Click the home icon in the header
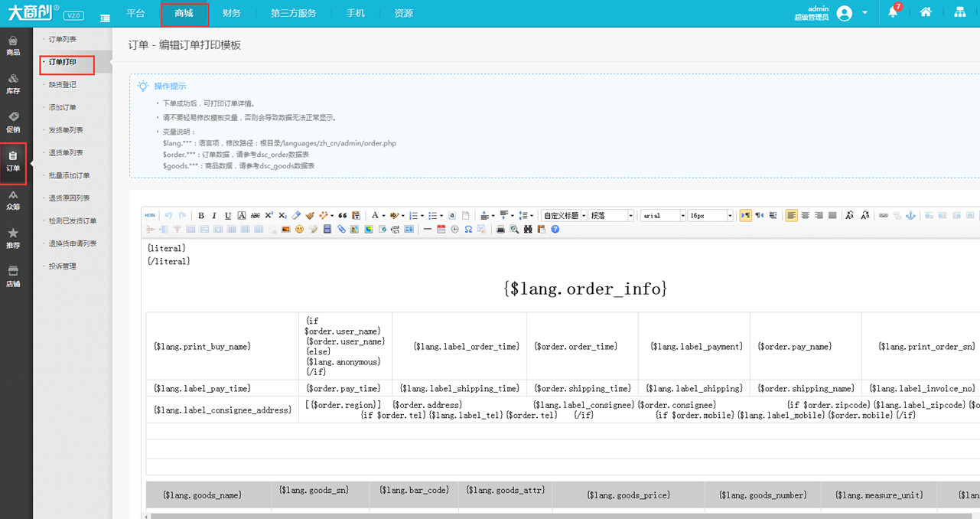This screenshot has width=980, height=519. [x=926, y=12]
